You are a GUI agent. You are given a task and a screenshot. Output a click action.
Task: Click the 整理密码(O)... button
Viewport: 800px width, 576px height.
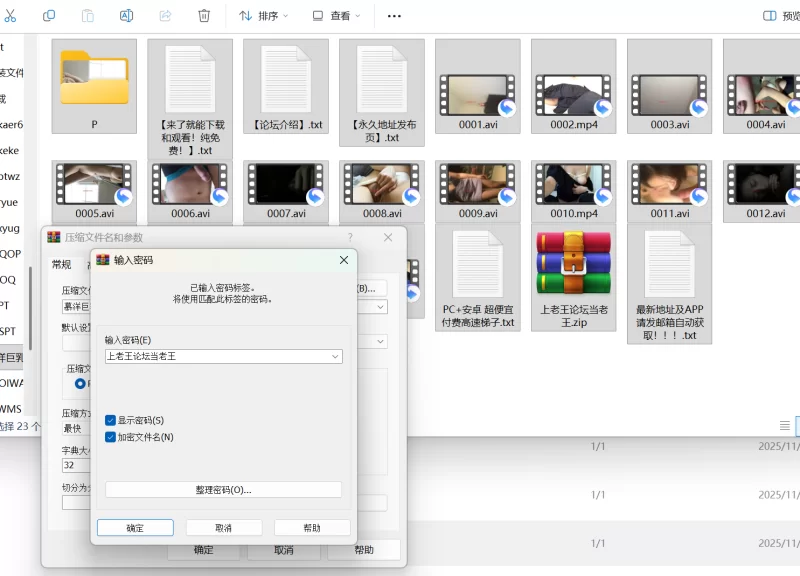[223, 490]
